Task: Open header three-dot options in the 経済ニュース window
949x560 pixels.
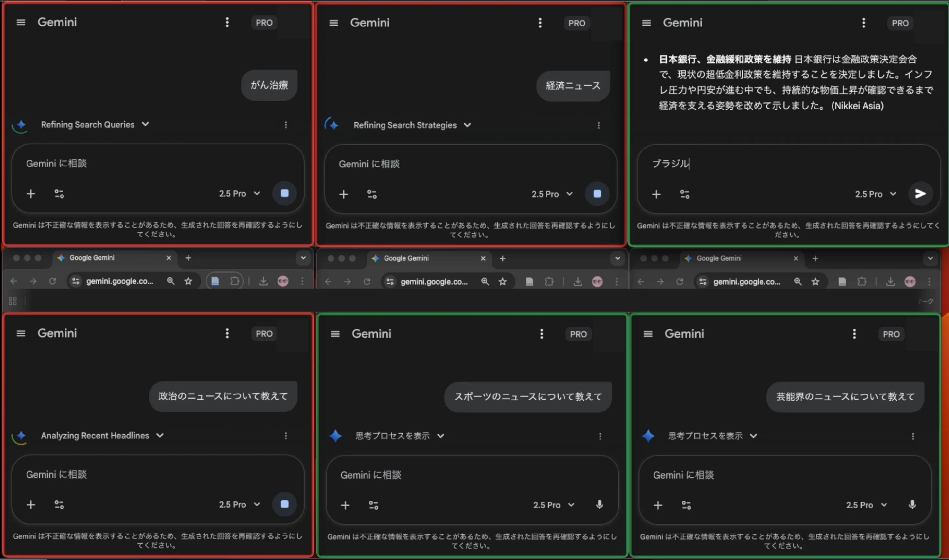Action: [x=540, y=23]
